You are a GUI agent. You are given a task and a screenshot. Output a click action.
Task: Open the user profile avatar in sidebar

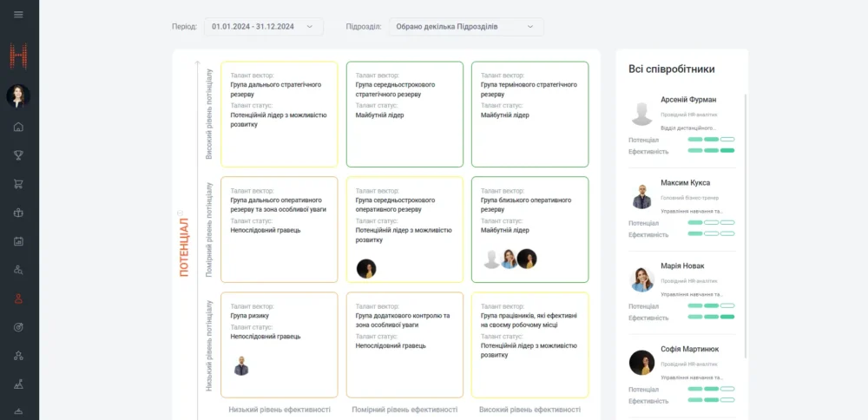(19, 95)
